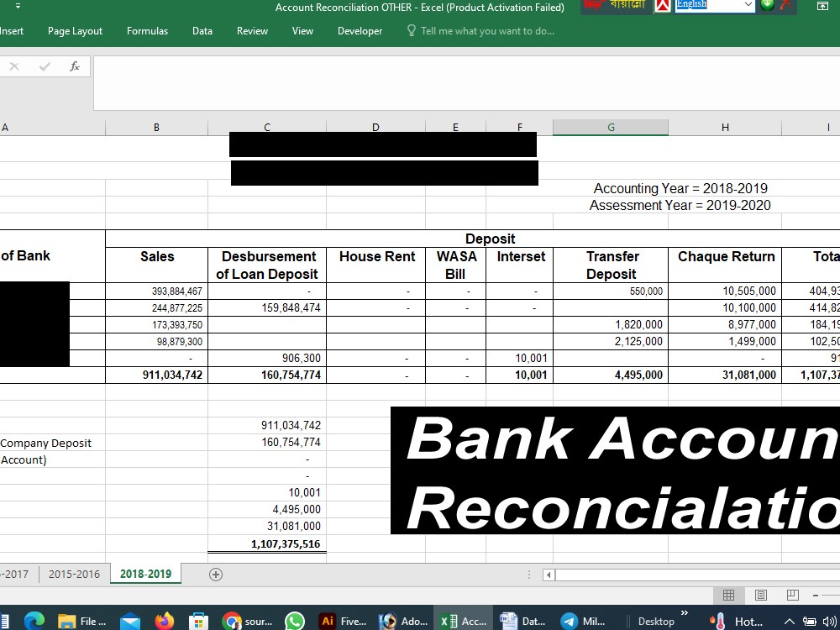Click the green download arrow on Bijoy bar
The image size is (840, 630).
767,5
